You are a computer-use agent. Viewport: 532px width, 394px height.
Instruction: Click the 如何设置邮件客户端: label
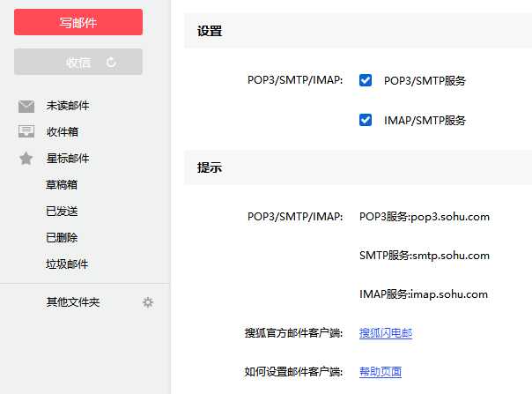click(293, 372)
